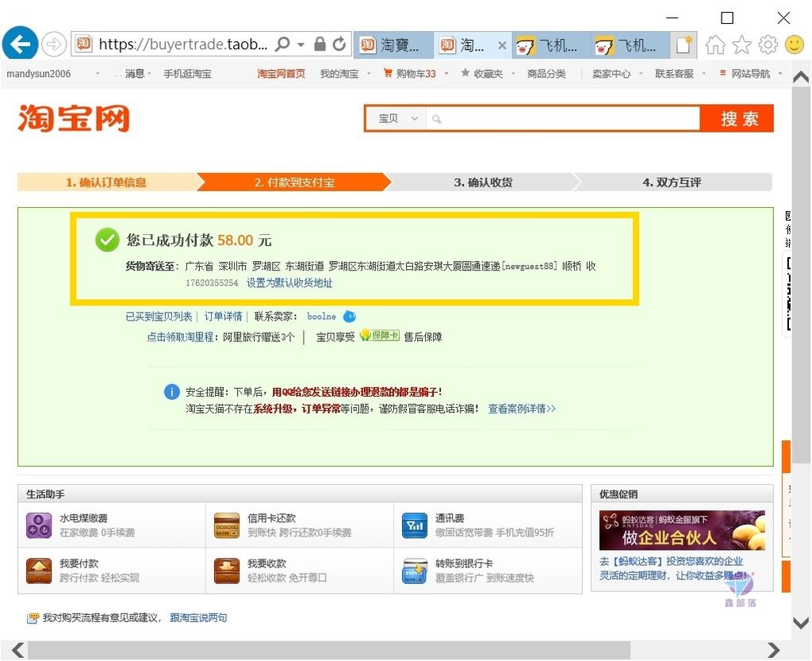Click the 设置为默认收货地址 link
Viewport: 812px width, 661px height.
(289, 282)
